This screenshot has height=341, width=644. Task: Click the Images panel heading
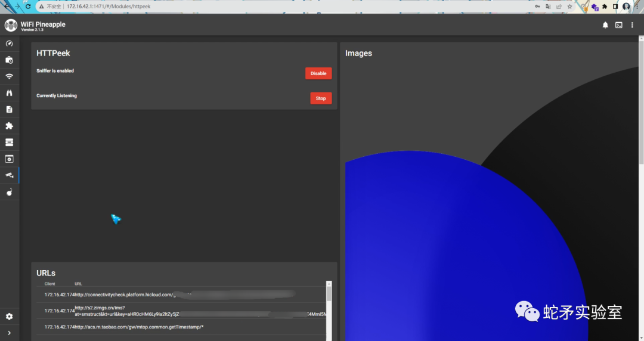(x=358, y=53)
